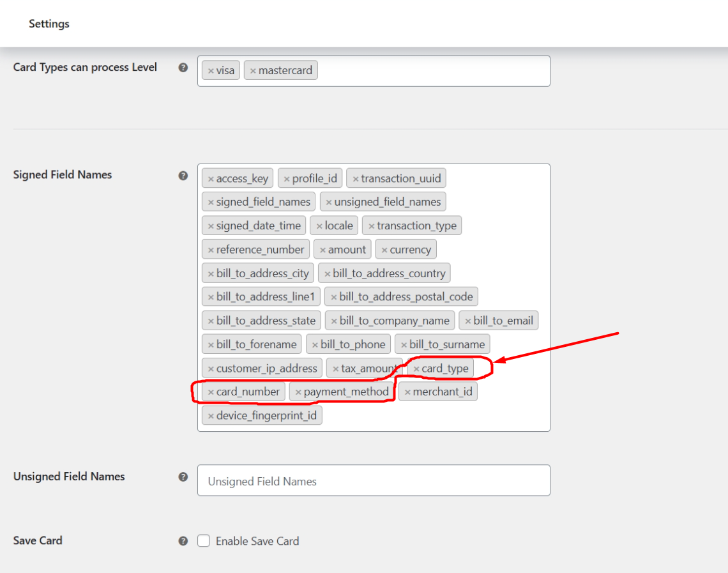Screen dimensions: 728x573
Task: Delete the tax_amount tag
Action: (335, 369)
